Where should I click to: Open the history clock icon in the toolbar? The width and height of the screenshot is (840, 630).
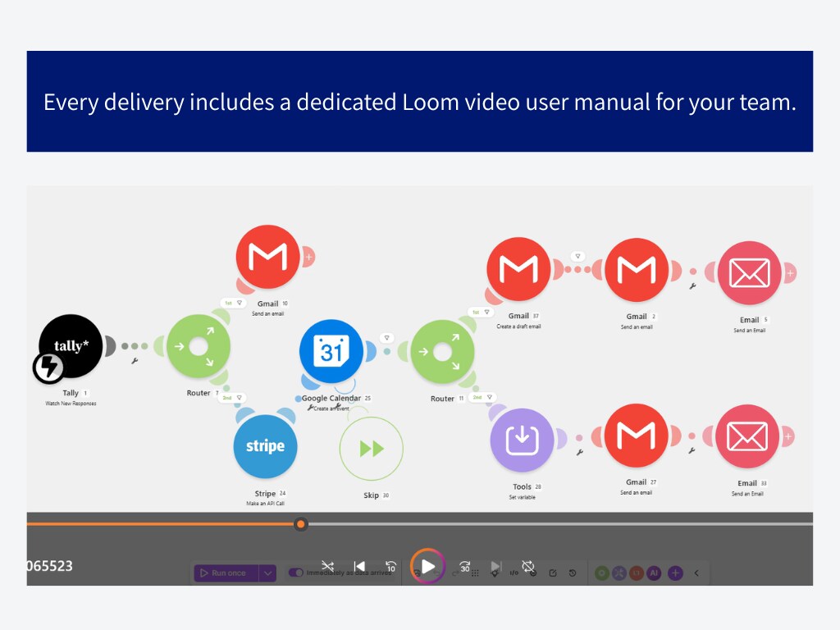coord(572,573)
